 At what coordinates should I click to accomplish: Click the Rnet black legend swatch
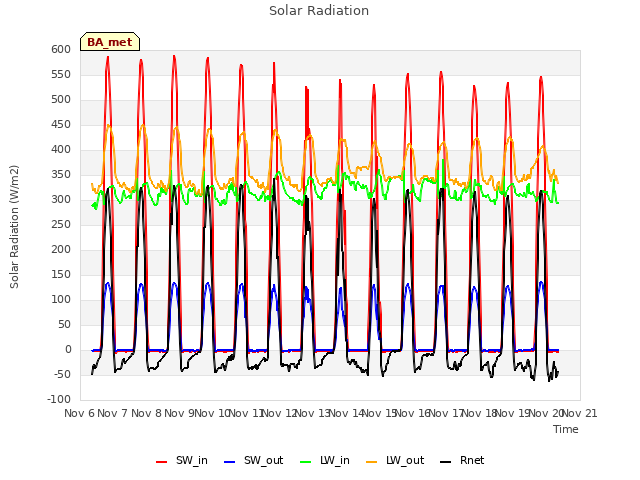tap(445, 462)
